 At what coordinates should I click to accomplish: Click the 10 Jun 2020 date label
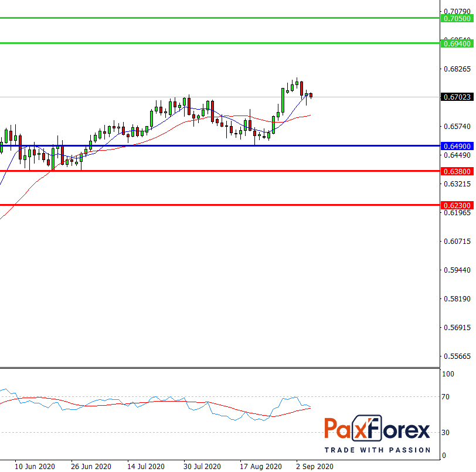tap(35, 467)
